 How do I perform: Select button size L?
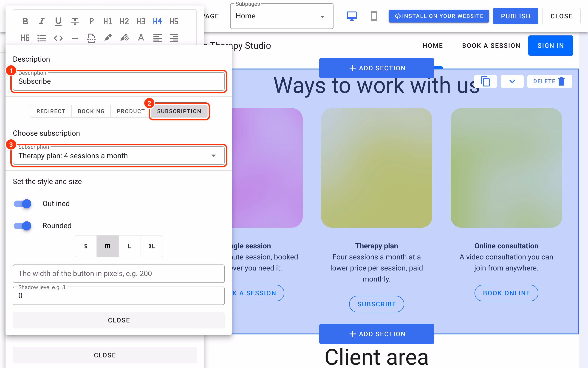click(x=130, y=246)
